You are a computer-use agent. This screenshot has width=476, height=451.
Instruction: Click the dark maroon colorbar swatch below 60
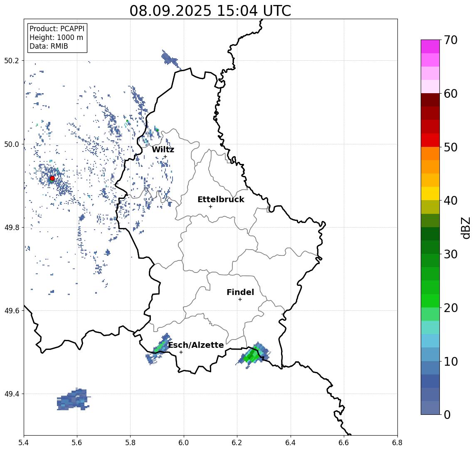[x=430, y=100]
